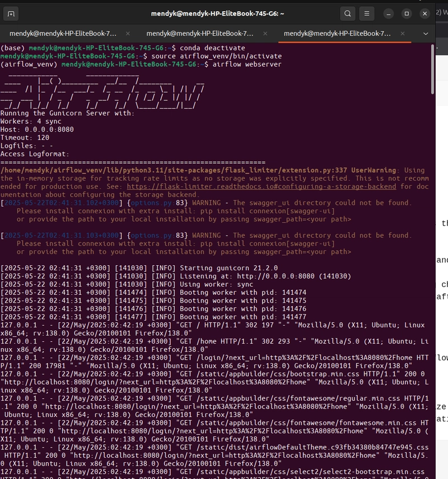Close the second terminal tab

(x=265, y=34)
